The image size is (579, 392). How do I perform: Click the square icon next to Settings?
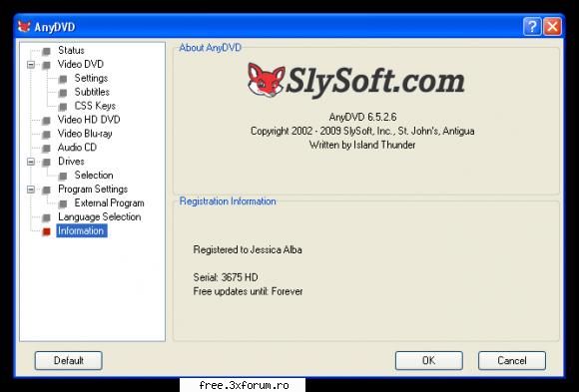tap(63, 79)
